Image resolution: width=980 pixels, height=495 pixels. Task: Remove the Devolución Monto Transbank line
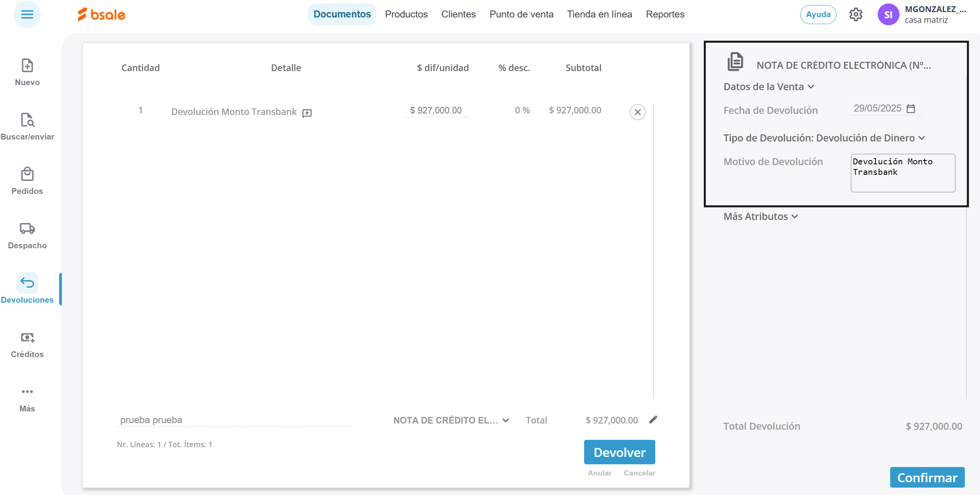pyautogui.click(x=637, y=112)
